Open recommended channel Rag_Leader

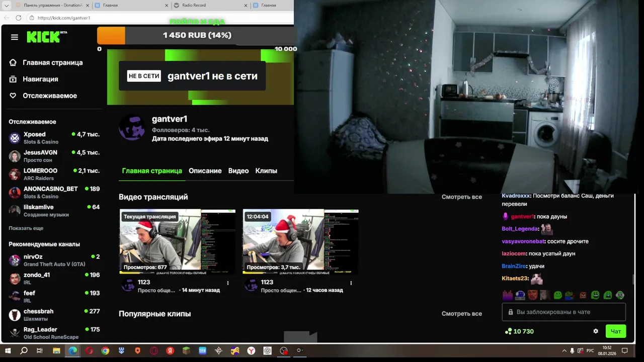[54, 332]
